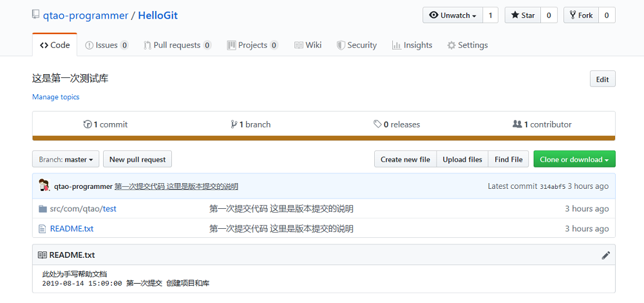Click the pencil icon to edit README.txt

click(605, 255)
